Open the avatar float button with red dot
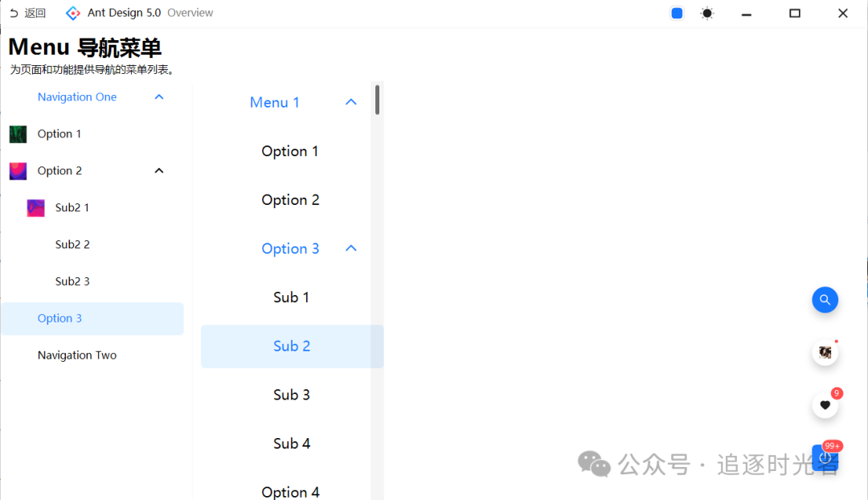The image size is (868, 500). tap(825, 353)
